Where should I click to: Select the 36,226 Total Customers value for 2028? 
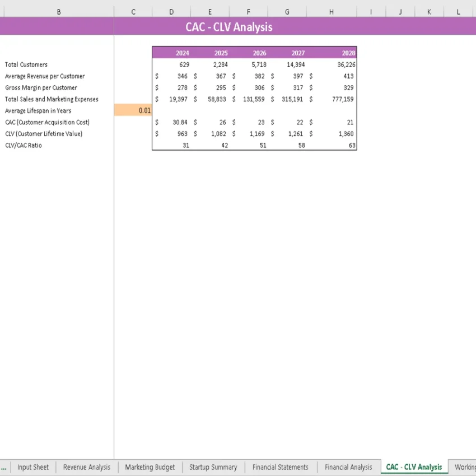[344, 64]
